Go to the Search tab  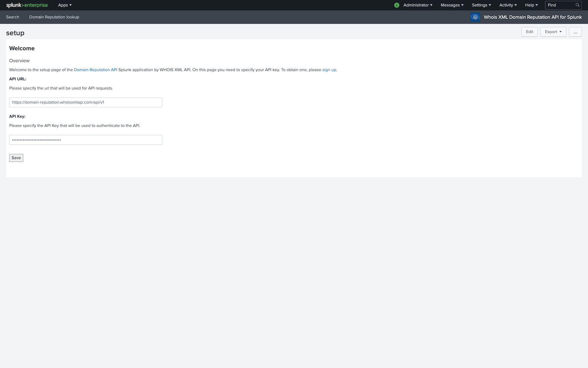click(13, 17)
